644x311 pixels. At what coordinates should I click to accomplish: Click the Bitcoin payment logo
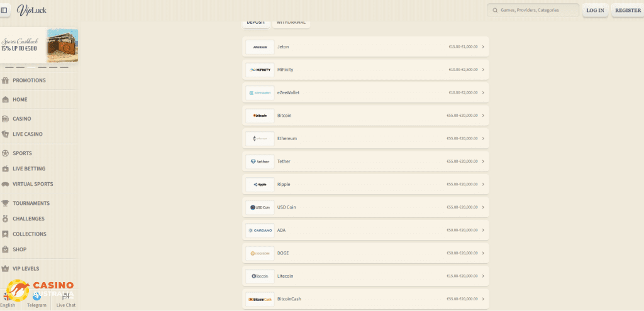click(x=260, y=116)
